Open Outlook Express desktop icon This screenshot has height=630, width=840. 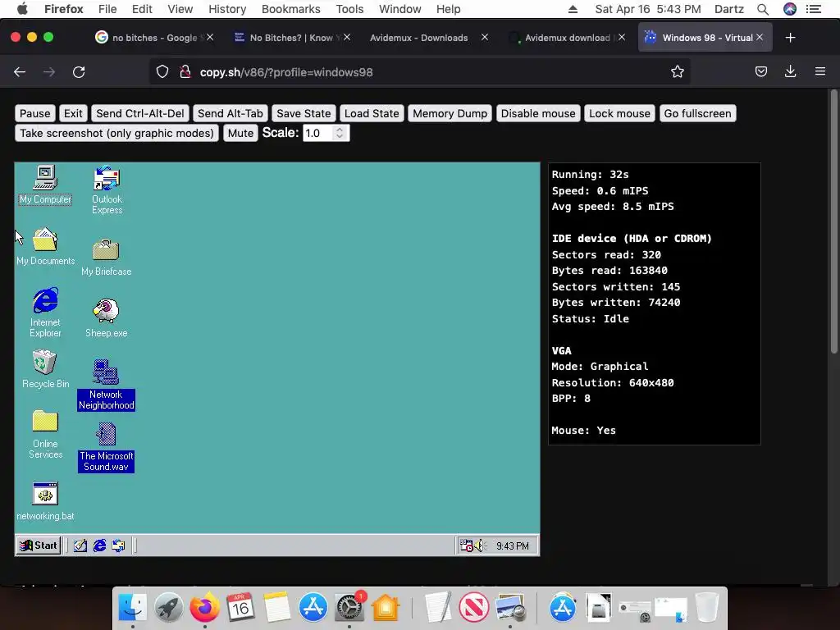[x=107, y=189]
